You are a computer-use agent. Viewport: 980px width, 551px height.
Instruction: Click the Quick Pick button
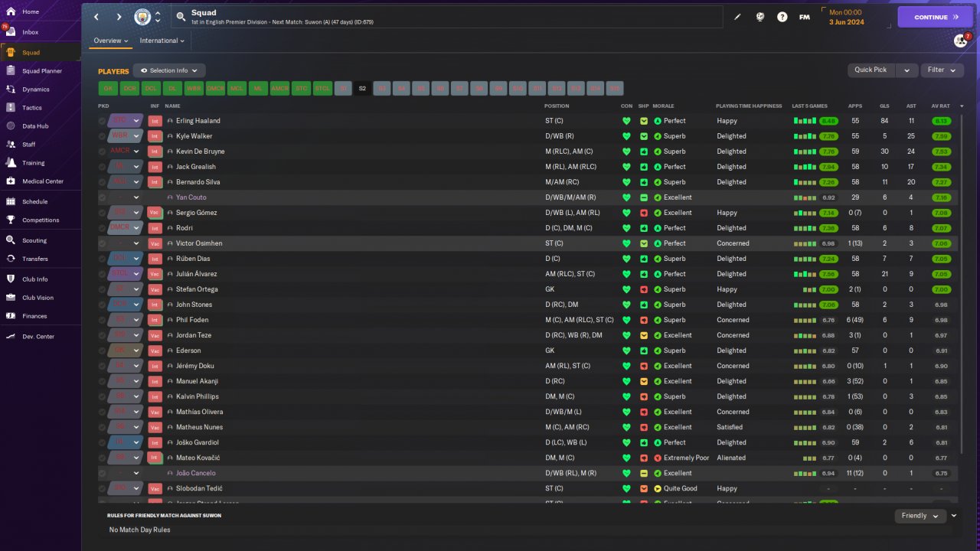(871, 70)
